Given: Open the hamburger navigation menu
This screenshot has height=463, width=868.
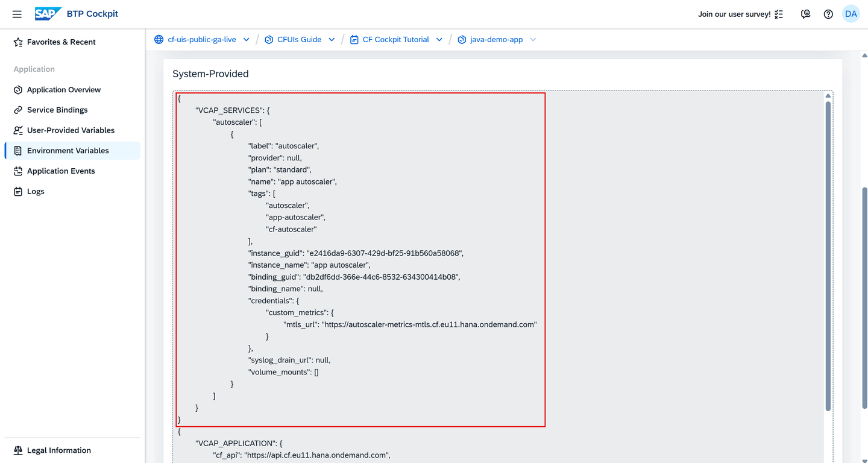Looking at the screenshot, I should coord(17,14).
